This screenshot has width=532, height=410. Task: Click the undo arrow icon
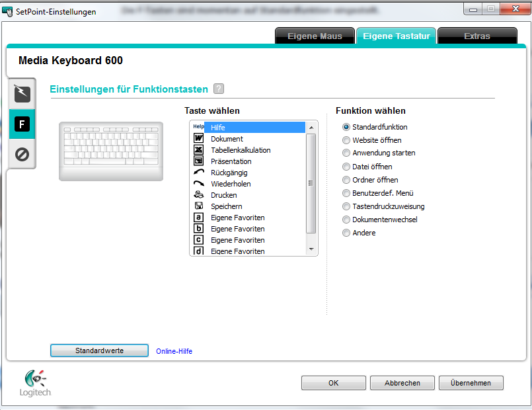click(x=199, y=172)
